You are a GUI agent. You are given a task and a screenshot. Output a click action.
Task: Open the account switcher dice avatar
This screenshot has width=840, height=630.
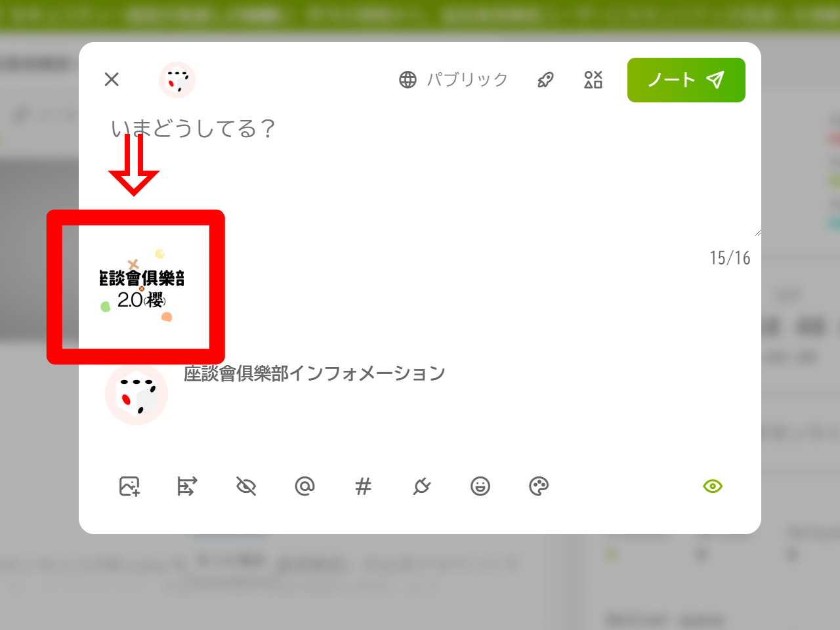(177, 80)
